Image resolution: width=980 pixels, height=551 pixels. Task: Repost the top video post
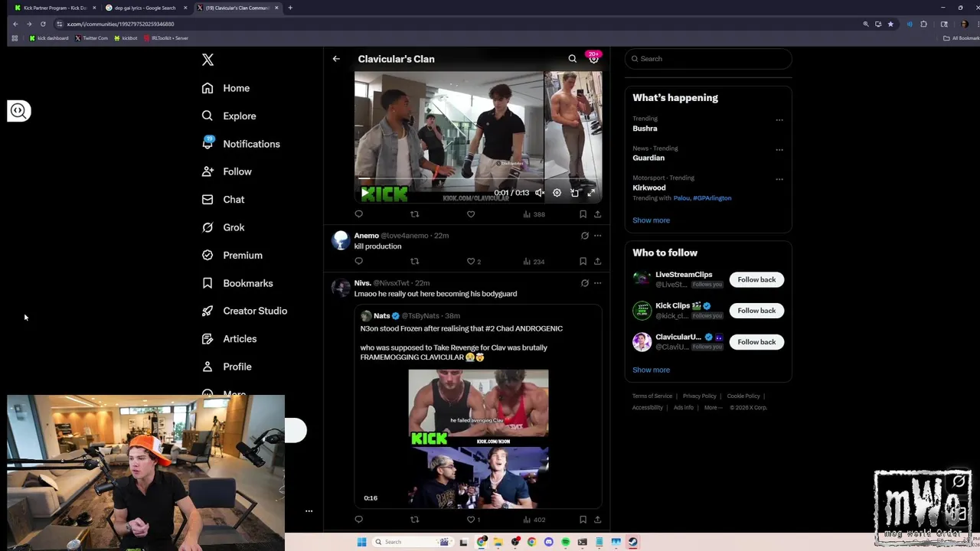414,214
